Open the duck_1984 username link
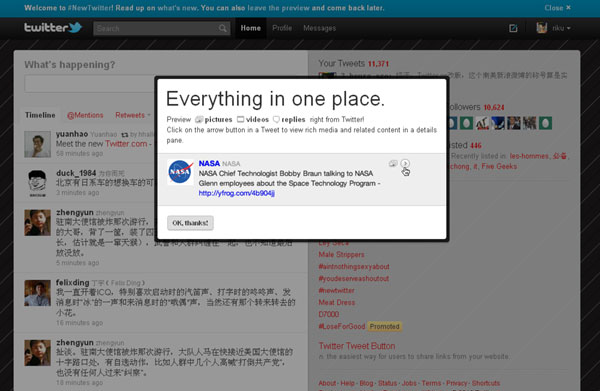The width and height of the screenshot is (600, 391). click(x=76, y=173)
